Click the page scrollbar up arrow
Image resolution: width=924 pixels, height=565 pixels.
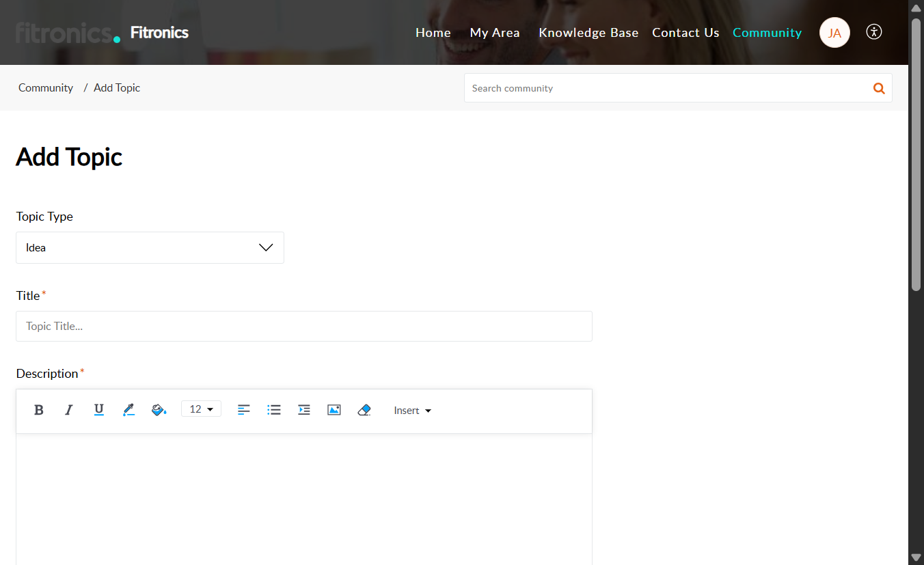coord(916,8)
